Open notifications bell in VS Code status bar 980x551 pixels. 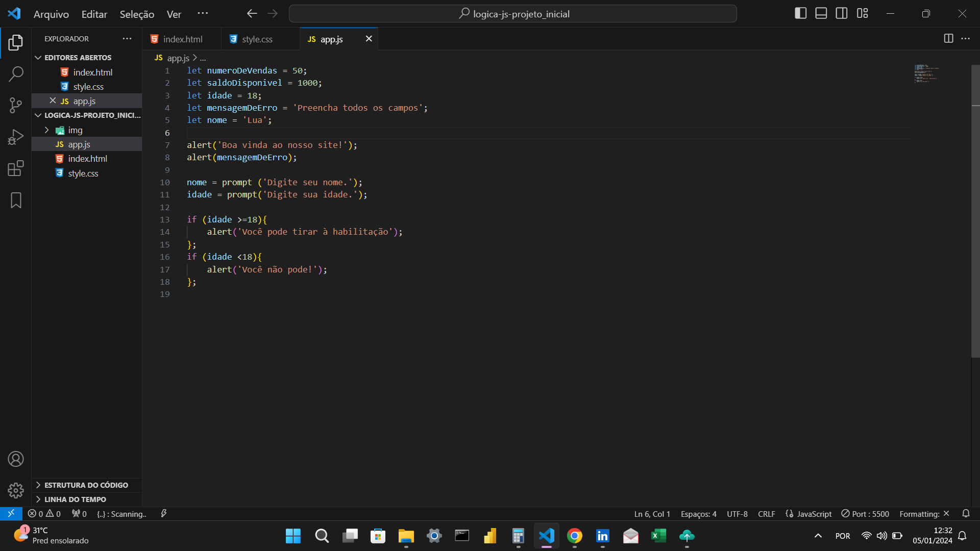click(x=966, y=514)
